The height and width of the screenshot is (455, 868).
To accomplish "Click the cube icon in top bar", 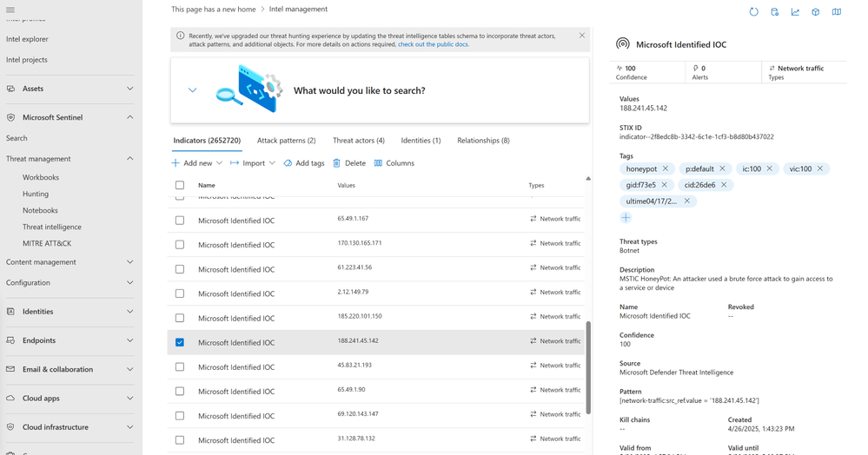I will 815,11.
